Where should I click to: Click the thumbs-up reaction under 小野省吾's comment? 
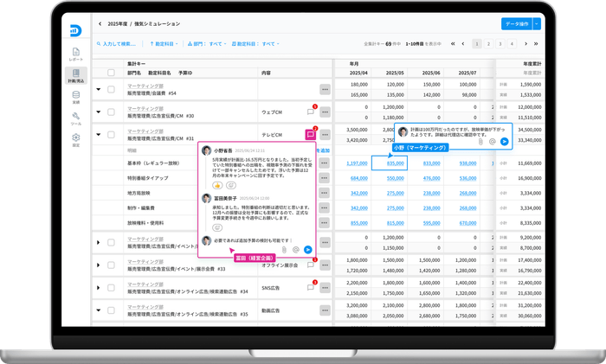(217, 184)
